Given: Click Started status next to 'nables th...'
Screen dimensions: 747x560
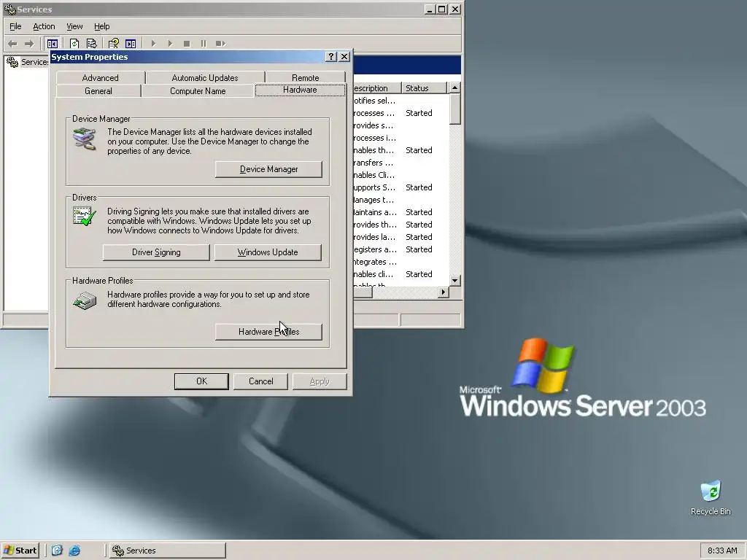Looking at the screenshot, I should pos(419,150).
